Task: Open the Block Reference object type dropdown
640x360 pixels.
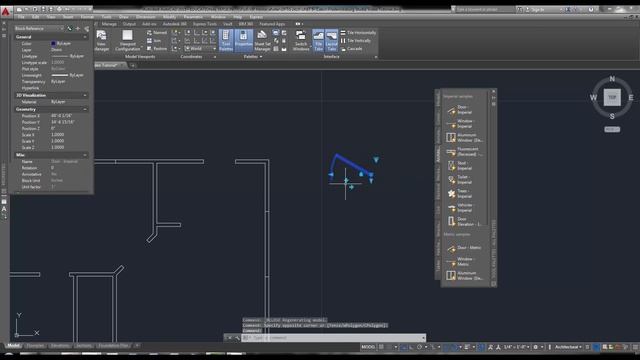Action: pyautogui.click(x=39, y=29)
